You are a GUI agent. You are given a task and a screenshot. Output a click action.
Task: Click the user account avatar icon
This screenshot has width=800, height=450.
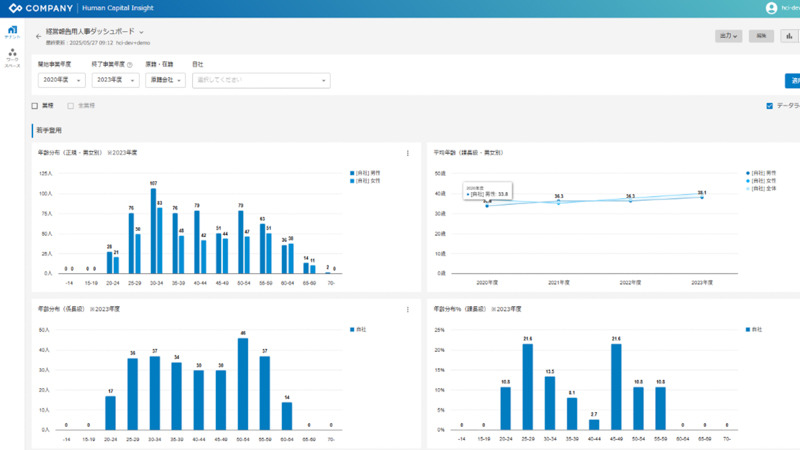(x=771, y=8)
